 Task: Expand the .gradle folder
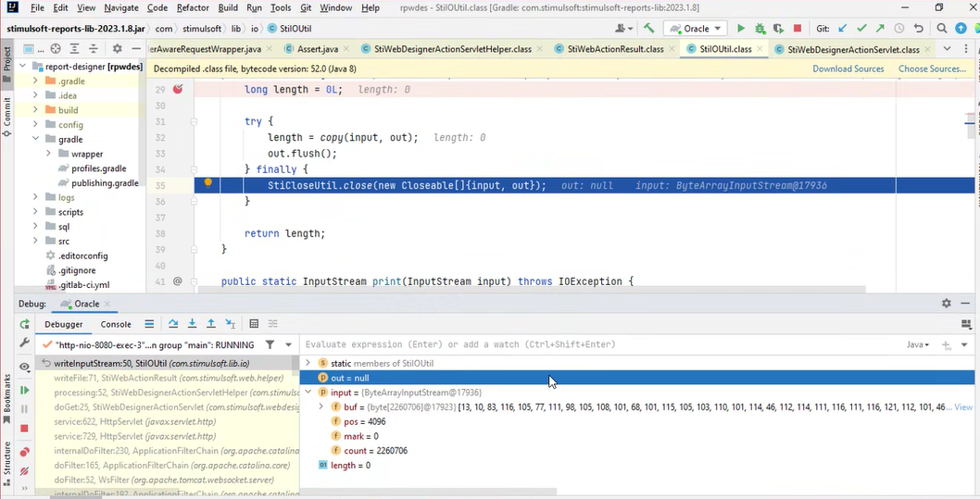(35, 81)
